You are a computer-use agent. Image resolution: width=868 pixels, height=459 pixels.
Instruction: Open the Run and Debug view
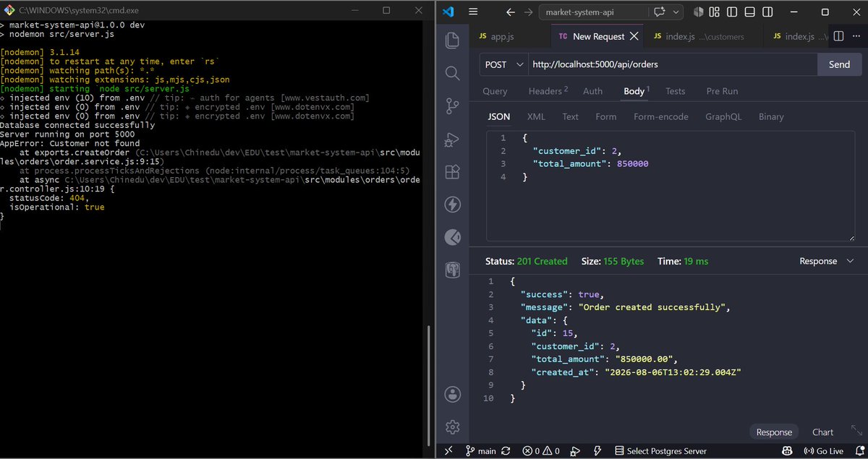(x=453, y=139)
